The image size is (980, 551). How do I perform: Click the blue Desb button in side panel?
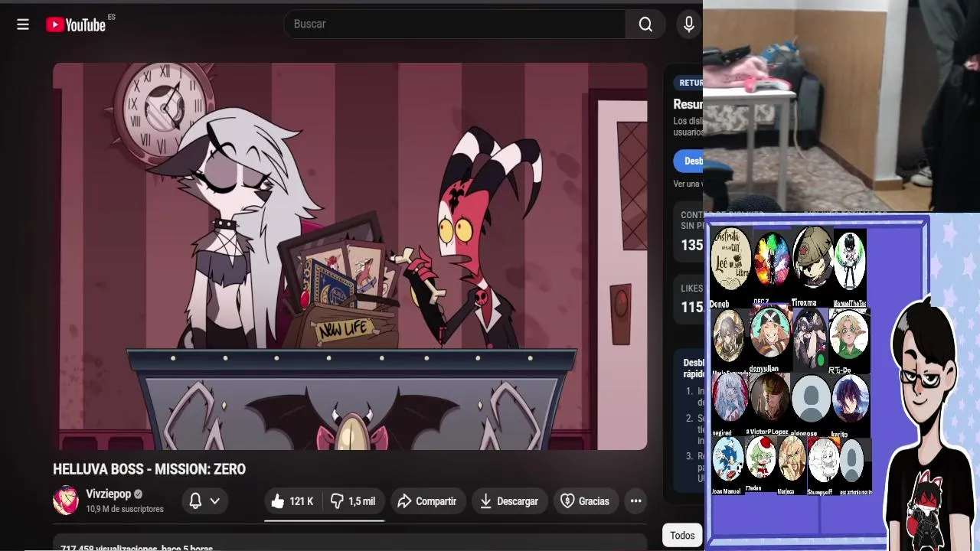pyautogui.click(x=690, y=161)
